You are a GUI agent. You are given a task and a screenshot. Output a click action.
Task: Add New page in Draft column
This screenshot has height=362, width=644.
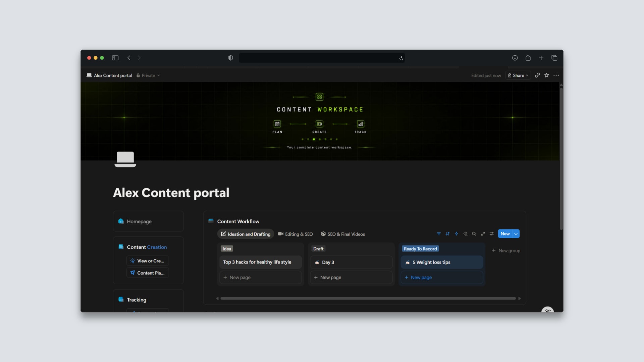click(x=351, y=277)
